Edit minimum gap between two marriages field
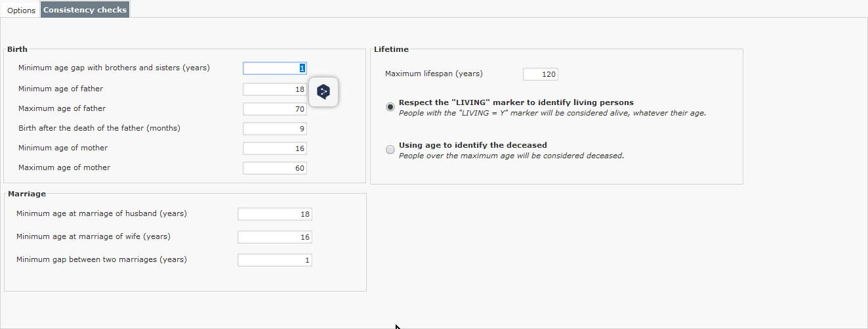The width and height of the screenshot is (868, 329). click(x=275, y=260)
